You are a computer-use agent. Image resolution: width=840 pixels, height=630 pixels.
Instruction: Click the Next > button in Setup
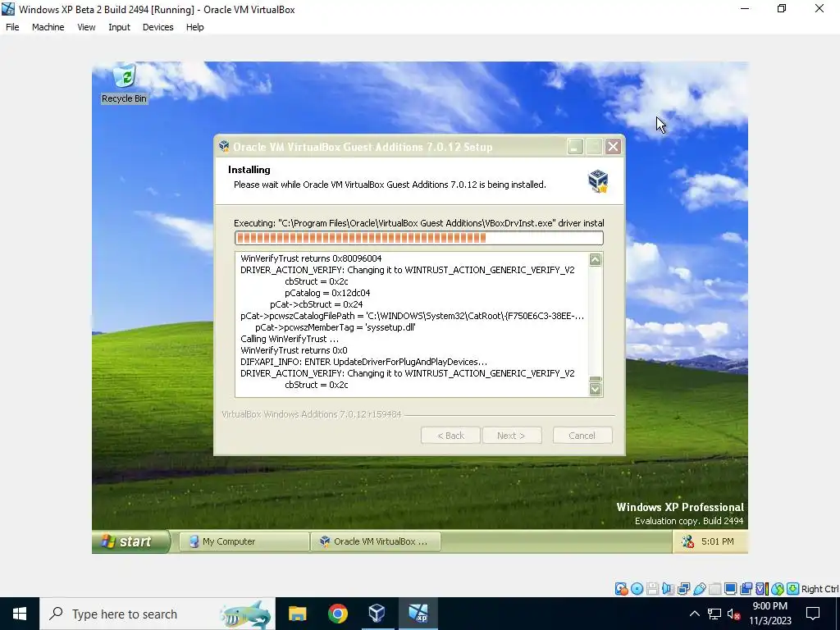[x=512, y=436]
